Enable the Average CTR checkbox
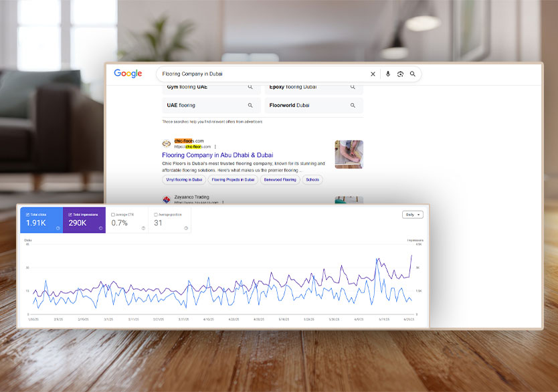This screenshot has width=558, height=392. point(113,214)
